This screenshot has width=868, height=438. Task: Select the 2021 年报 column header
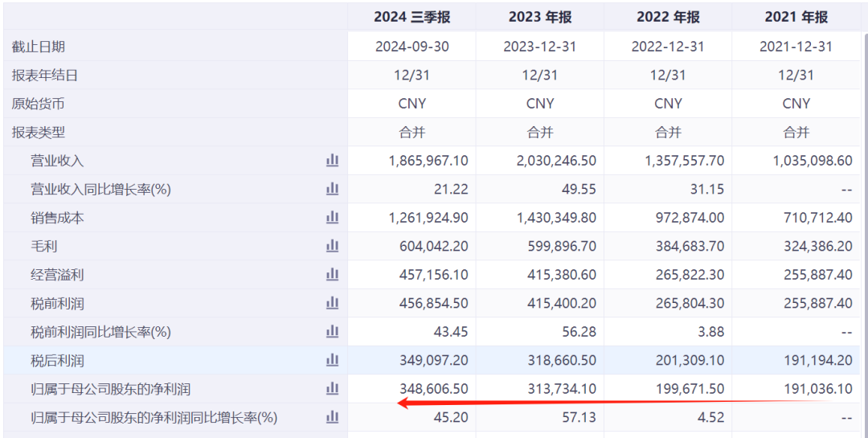pos(796,17)
